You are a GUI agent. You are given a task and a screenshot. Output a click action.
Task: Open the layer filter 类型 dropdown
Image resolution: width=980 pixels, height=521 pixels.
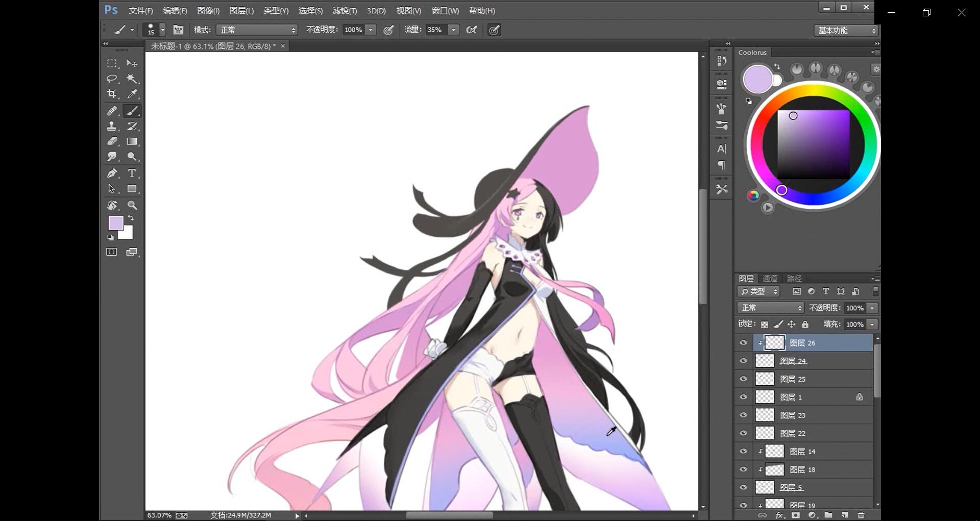(759, 291)
